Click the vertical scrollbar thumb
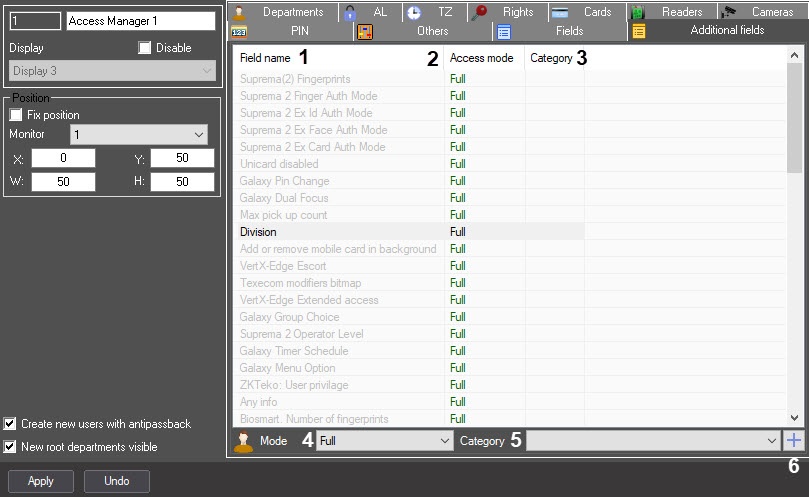 [x=795, y=118]
